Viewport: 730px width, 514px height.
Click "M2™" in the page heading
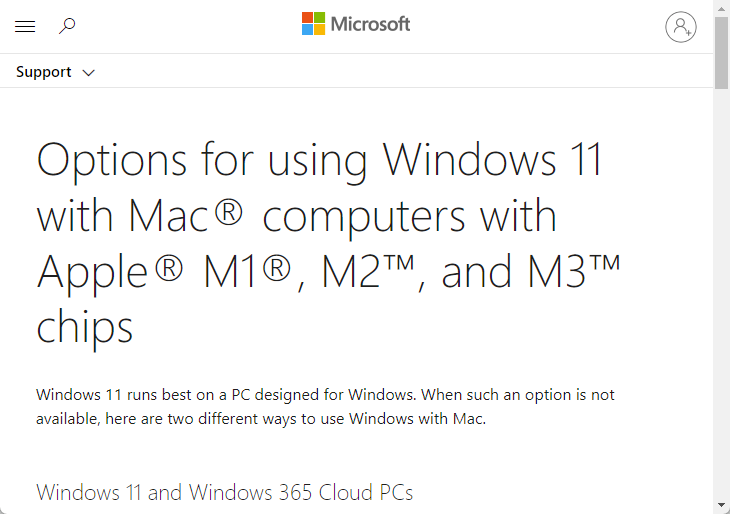point(369,271)
